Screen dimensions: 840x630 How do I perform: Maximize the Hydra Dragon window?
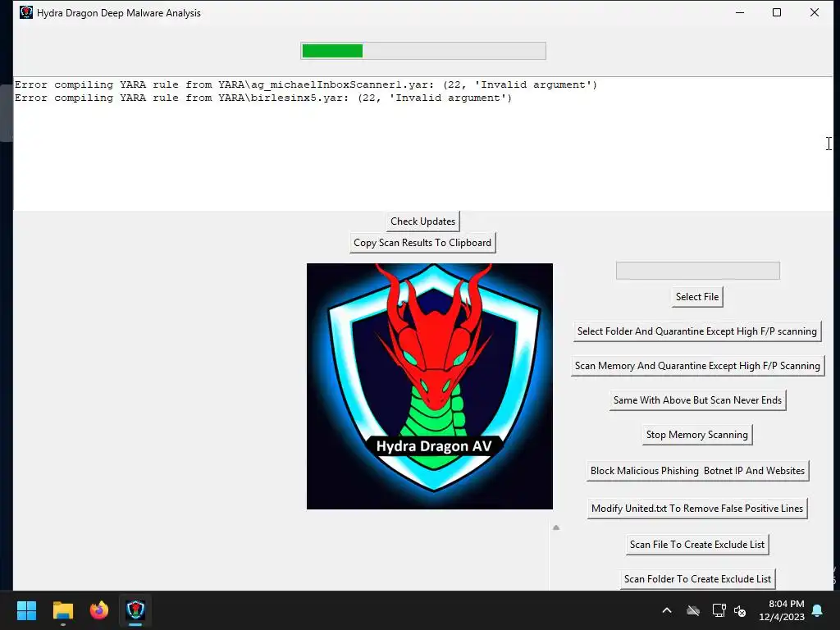pyautogui.click(x=777, y=12)
